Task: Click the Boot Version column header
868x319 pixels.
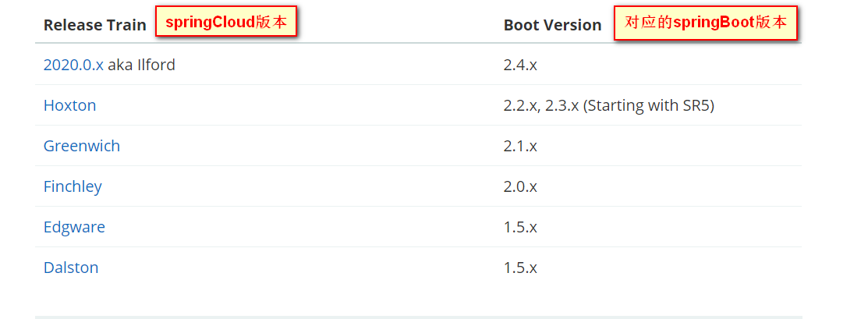Action: pos(552,25)
